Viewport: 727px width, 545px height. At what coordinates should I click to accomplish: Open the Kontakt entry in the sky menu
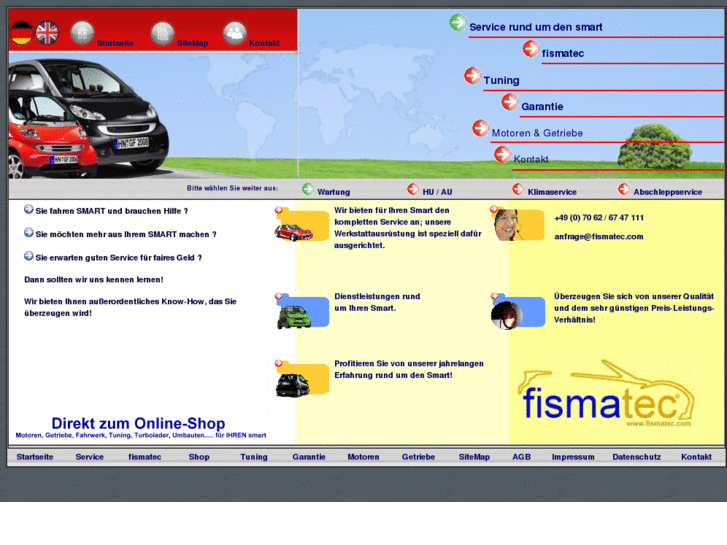coord(530,159)
